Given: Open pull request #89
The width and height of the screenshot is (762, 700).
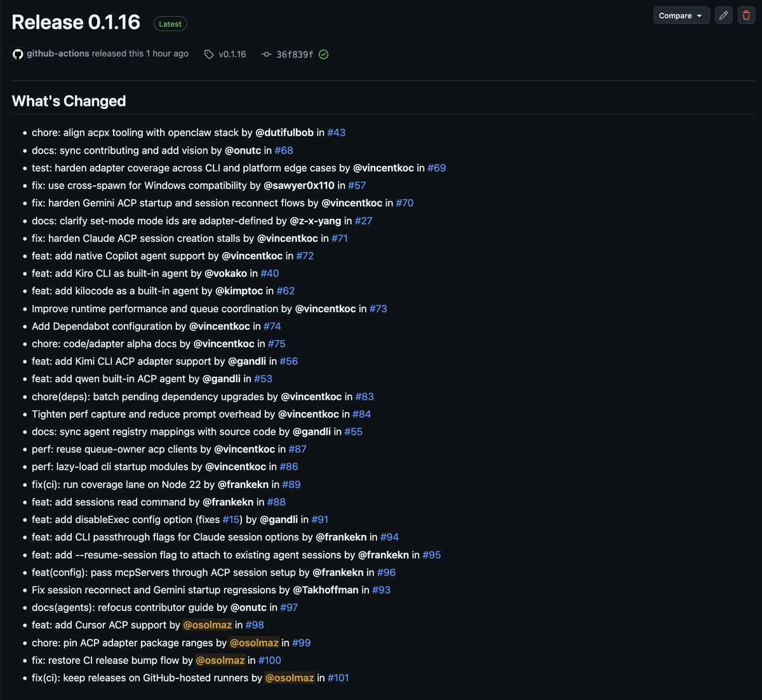Looking at the screenshot, I should [291, 484].
